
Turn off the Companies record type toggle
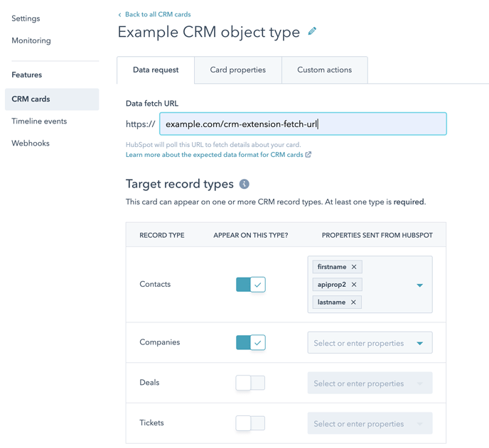250,342
